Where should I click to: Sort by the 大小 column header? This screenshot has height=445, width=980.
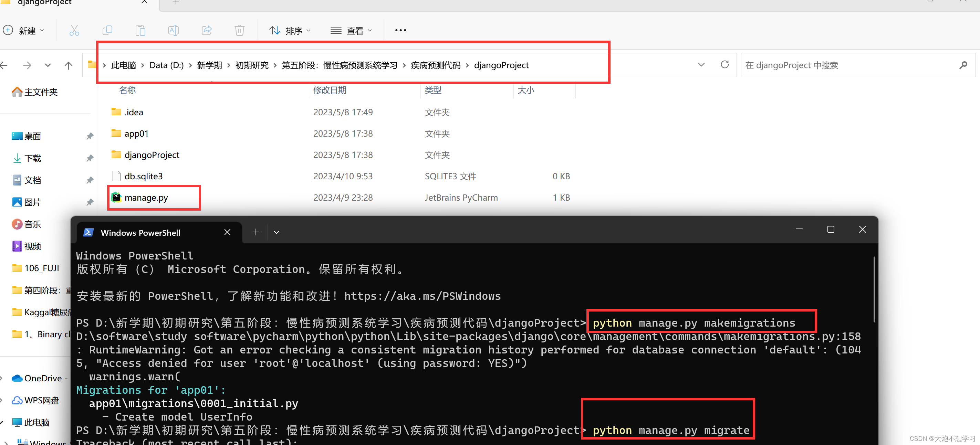tap(526, 90)
